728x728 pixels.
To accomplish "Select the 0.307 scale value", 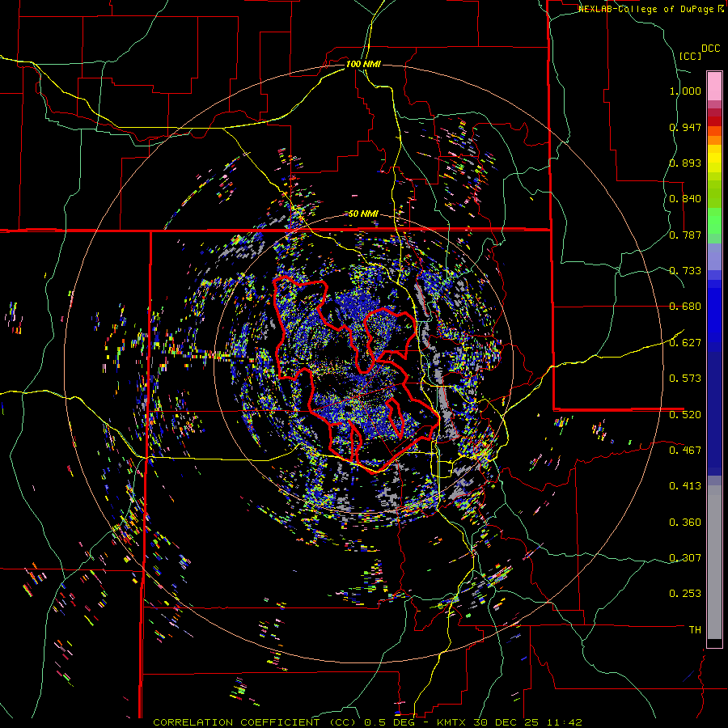I will tap(685, 558).
